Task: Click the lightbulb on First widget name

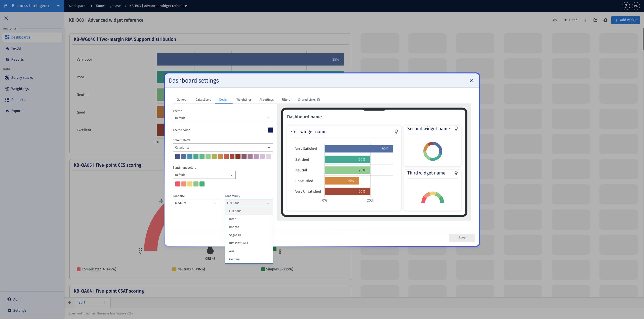Action: pos(396,132)
